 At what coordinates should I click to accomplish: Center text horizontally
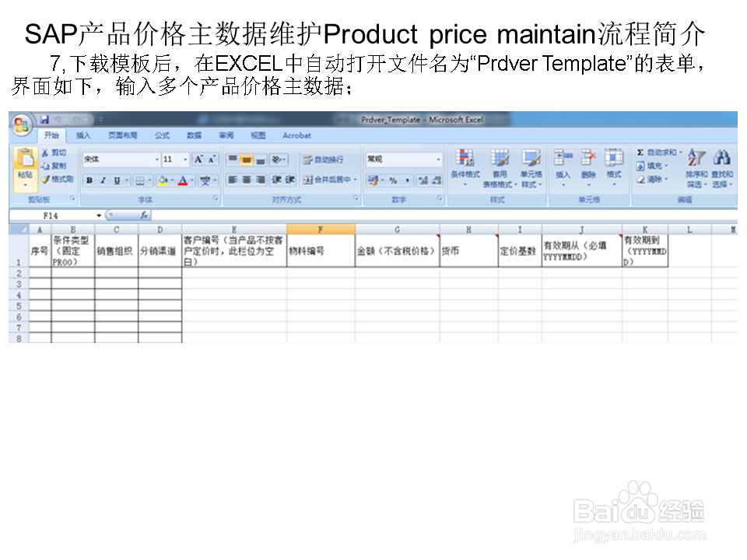click(247, 180)
